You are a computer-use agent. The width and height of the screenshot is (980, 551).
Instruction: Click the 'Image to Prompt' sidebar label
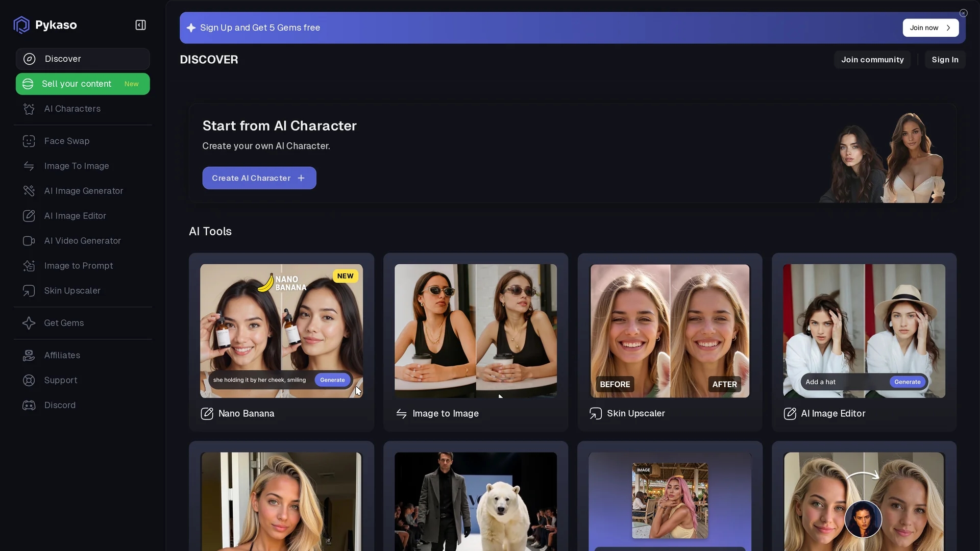pyautogui.click(x=79, y=266)
